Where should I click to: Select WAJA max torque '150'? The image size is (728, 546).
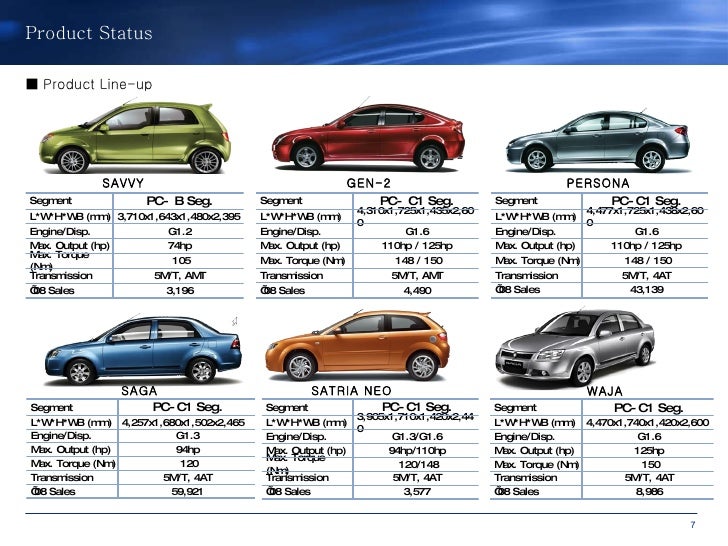click(651, 464)
